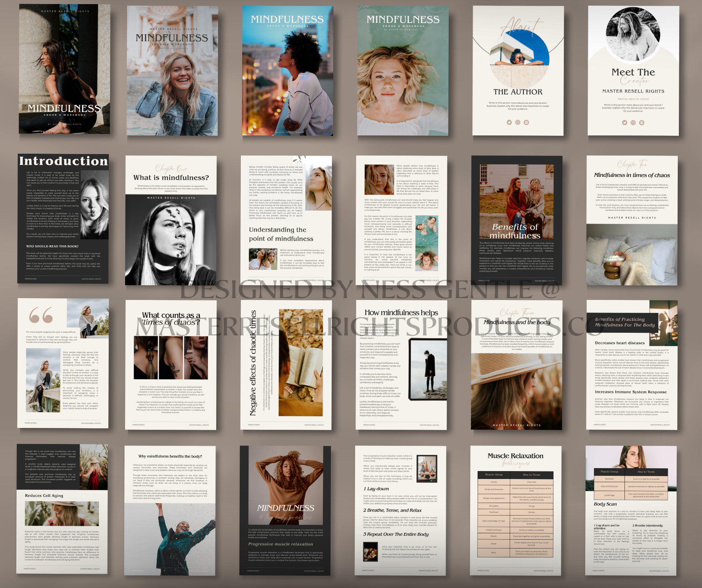Open the Mindfulness cover with denim jacket woman
The image size is (702, 588).
pos(173,71)
